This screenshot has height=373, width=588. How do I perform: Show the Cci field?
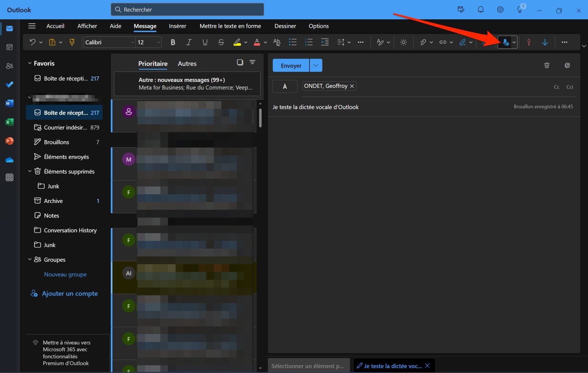click(569, 87)
